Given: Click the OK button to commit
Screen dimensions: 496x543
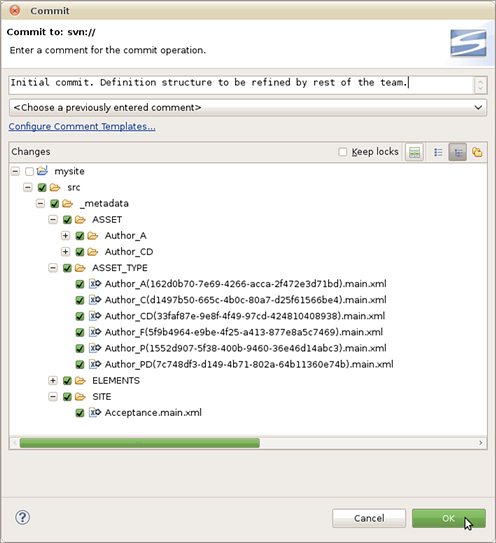Looking at the screenshot, I should (449, 518).
